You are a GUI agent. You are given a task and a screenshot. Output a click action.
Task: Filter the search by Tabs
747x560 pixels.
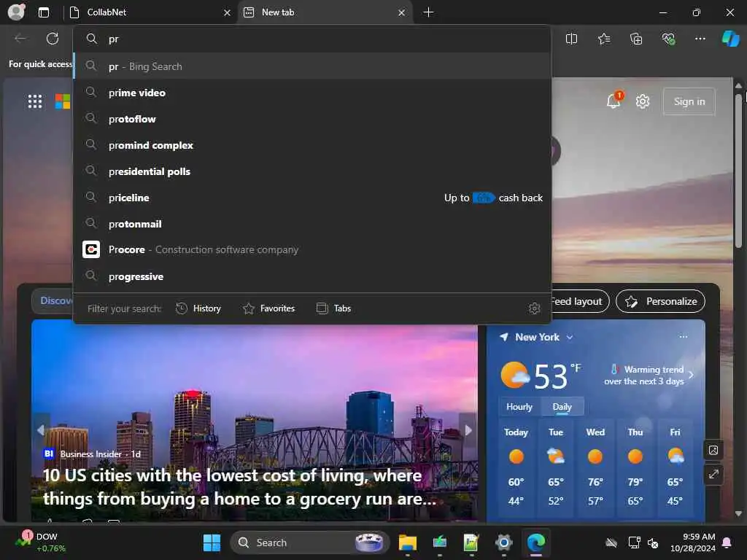[x=333, y=308]
